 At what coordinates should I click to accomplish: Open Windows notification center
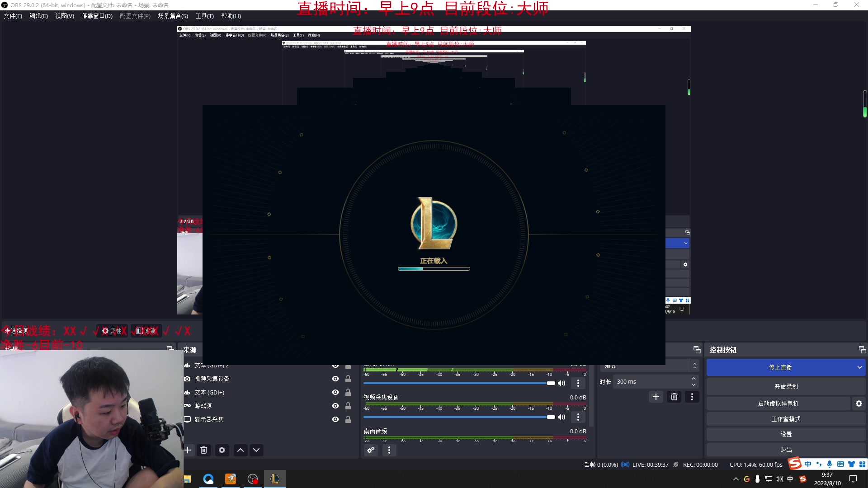[x=853, y=479]
